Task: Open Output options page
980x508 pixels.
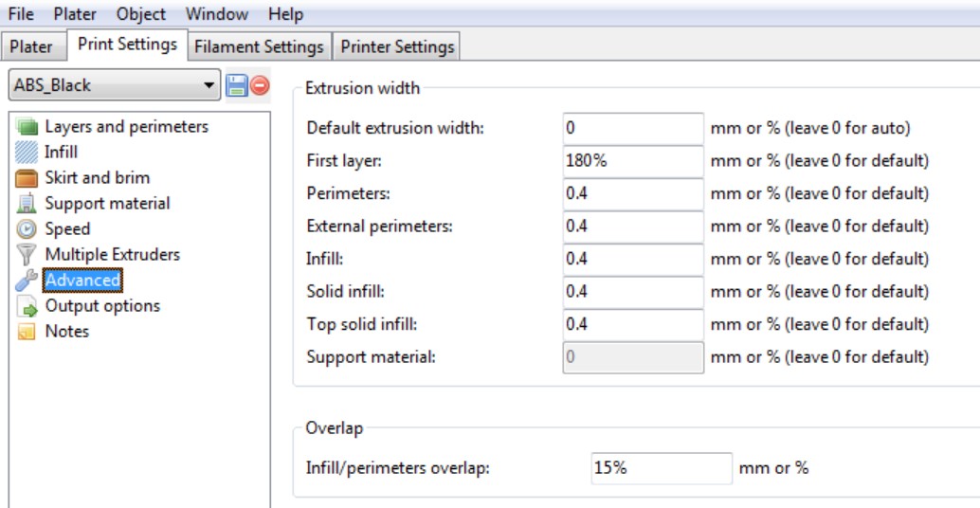Action: click(x=102, y=306)
